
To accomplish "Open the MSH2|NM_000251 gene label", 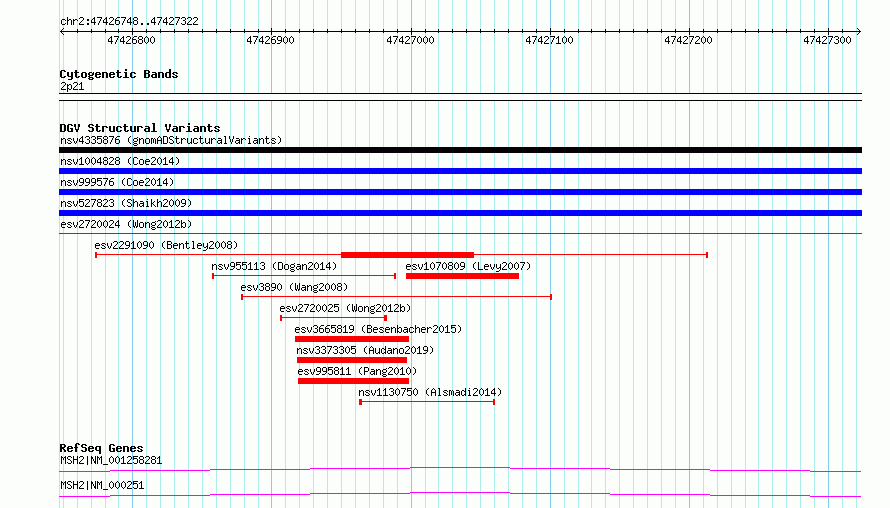I will pyautogui.click(x=102, y=485).
